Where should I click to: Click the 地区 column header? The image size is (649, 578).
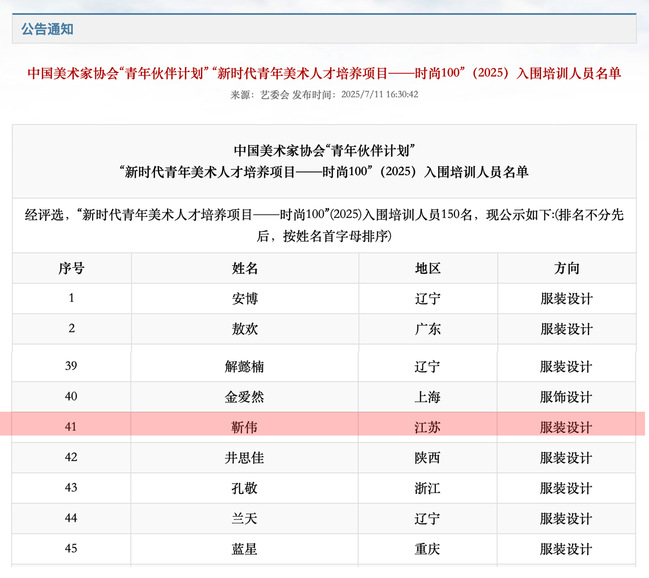427,269
